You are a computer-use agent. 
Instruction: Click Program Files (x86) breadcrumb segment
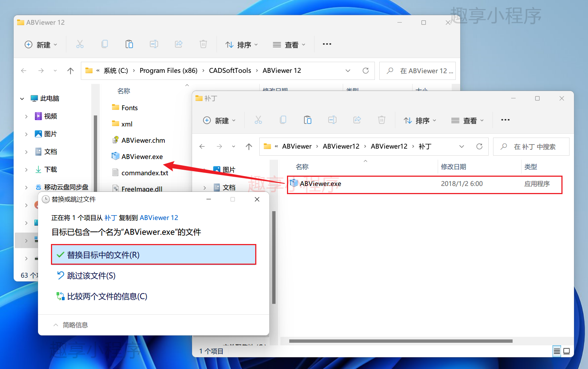(x=168, y=71)
